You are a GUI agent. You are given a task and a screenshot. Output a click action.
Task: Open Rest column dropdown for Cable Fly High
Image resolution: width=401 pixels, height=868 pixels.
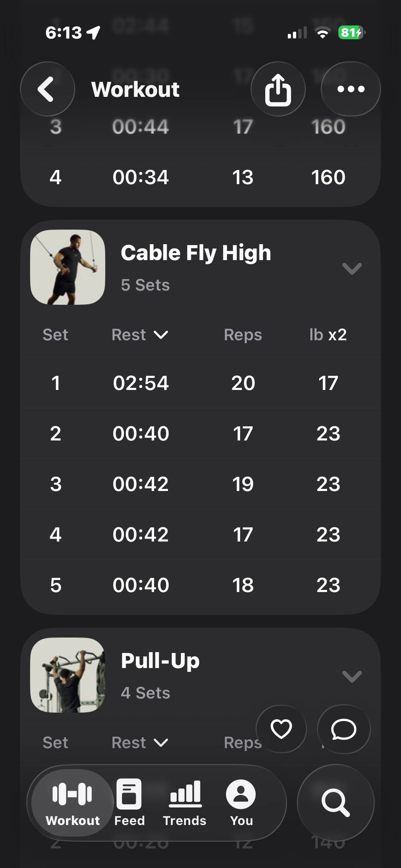tap(140, 335)
